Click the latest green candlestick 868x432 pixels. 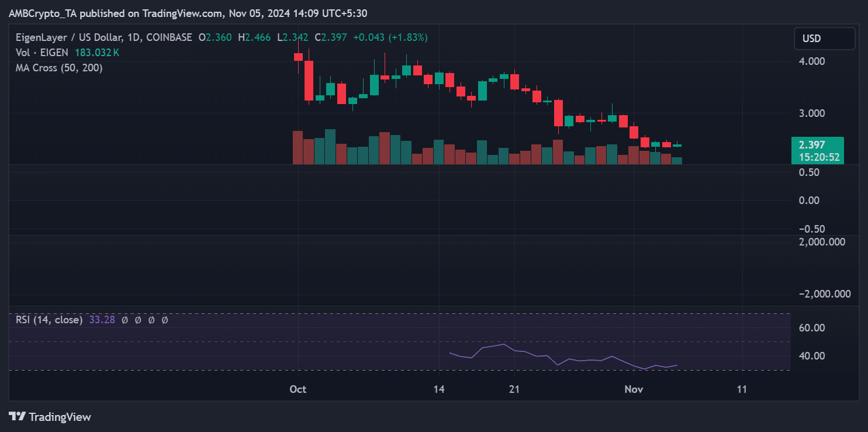tap(677, 145)
